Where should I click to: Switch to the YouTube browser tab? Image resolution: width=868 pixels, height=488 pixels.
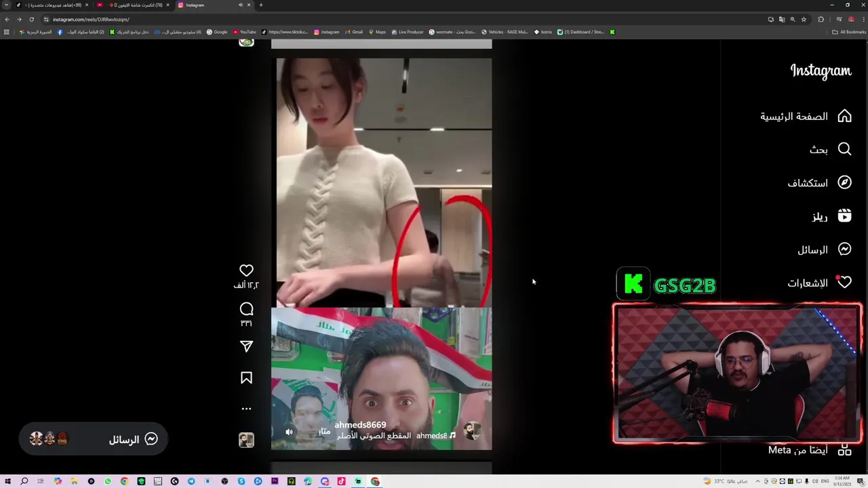pyautogui.click(x=133, y=5)
